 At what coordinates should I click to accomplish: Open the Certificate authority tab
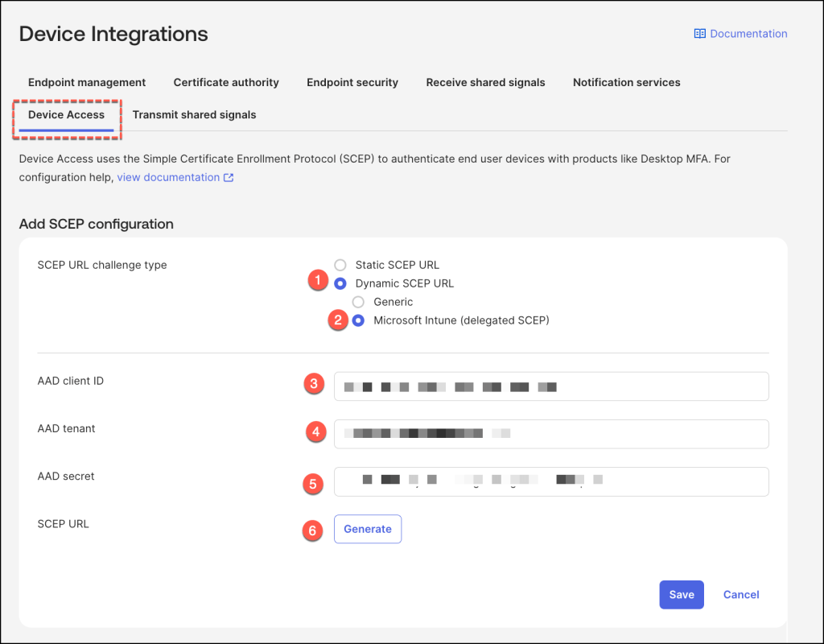226,82
